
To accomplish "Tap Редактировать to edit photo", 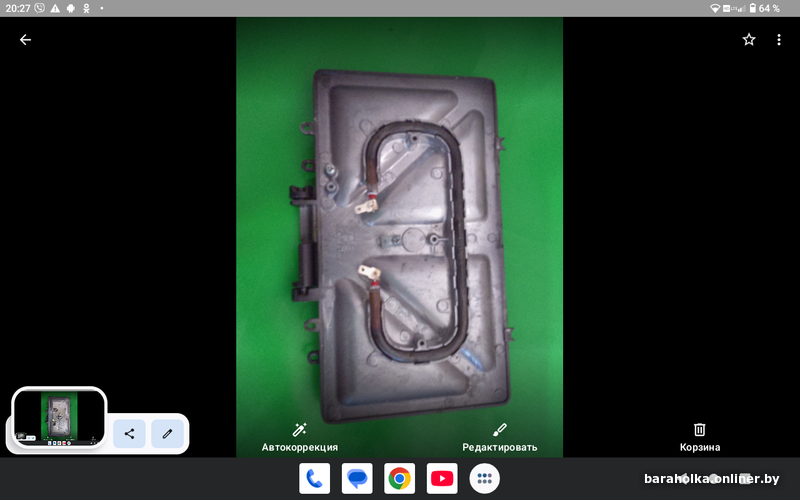I will coord(499,438).
